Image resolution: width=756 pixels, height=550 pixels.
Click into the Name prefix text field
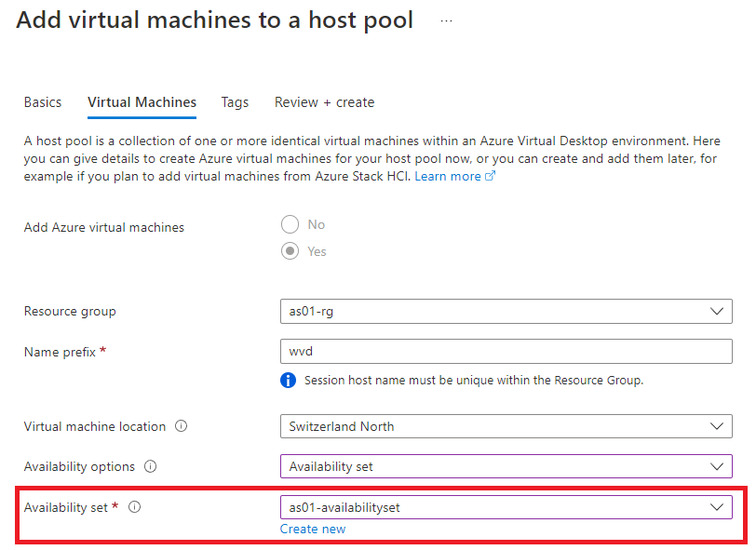[506, 352]
